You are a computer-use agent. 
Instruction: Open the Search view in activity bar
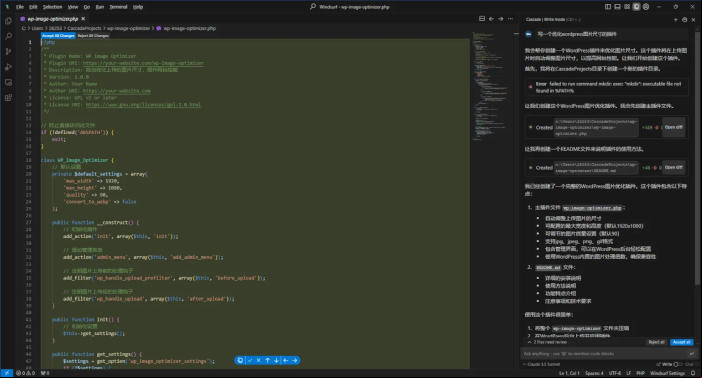(x=8, y=36)
